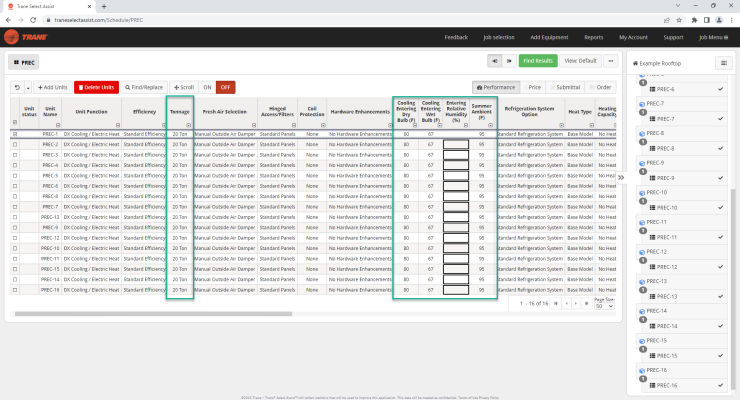Click the check mark beside PREC-12 item
The height and width of the screenshot is (400, 740).
point(721,267)
